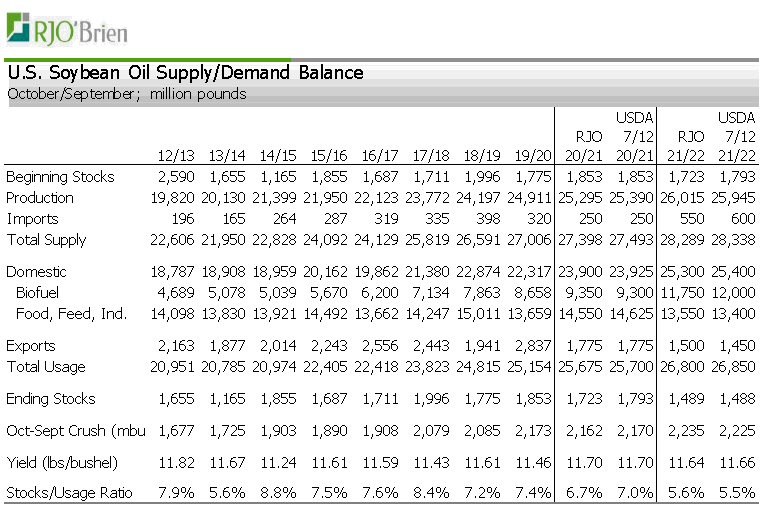Click the October/September million pounds subtitle

(x=126, y=94)
